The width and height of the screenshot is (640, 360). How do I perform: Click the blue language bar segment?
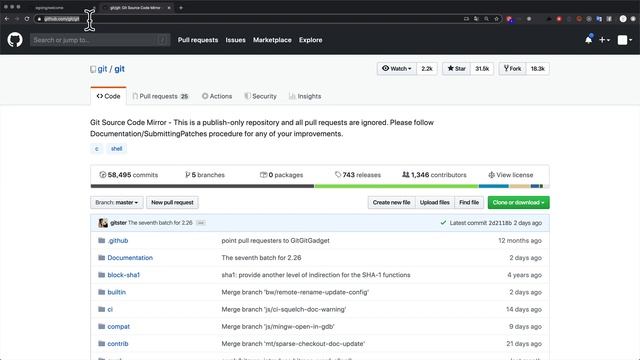point(493,186)
